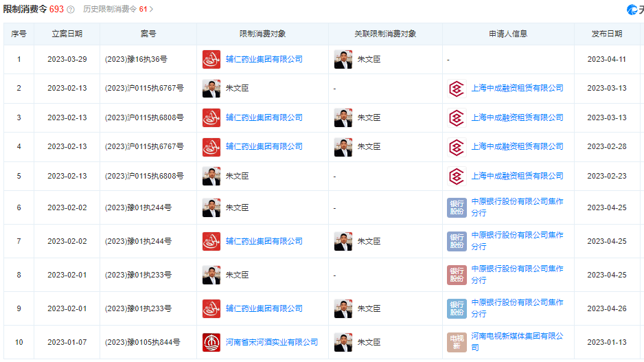The image size is (644, 362).
Task: Click 朱文臣 related-party photo in row 3
Action: point(343,117)
